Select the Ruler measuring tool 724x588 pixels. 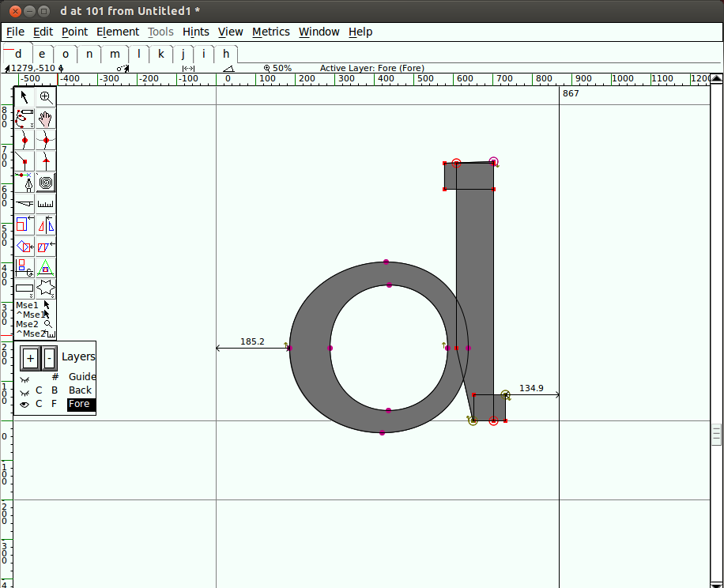[x=45, y=202]
